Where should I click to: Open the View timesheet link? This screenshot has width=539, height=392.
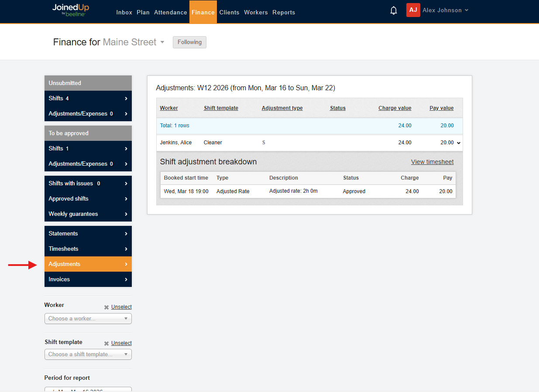[432, 161]
